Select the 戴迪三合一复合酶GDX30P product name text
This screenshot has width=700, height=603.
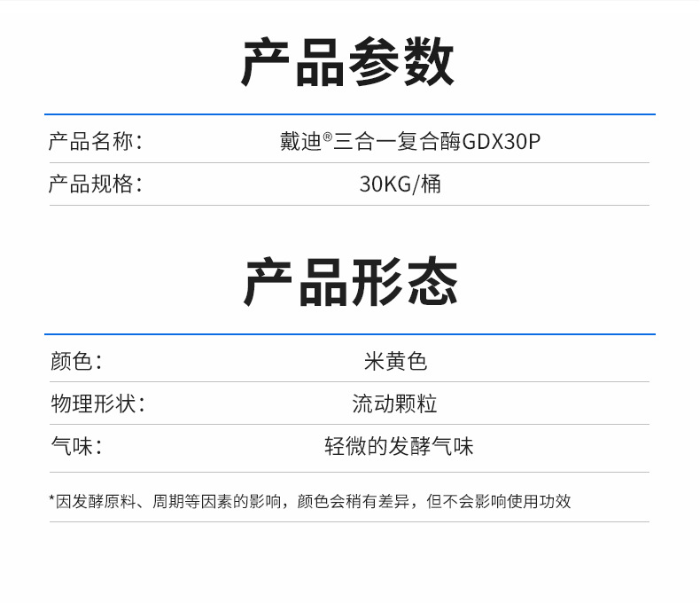click(x=410, y=142)
